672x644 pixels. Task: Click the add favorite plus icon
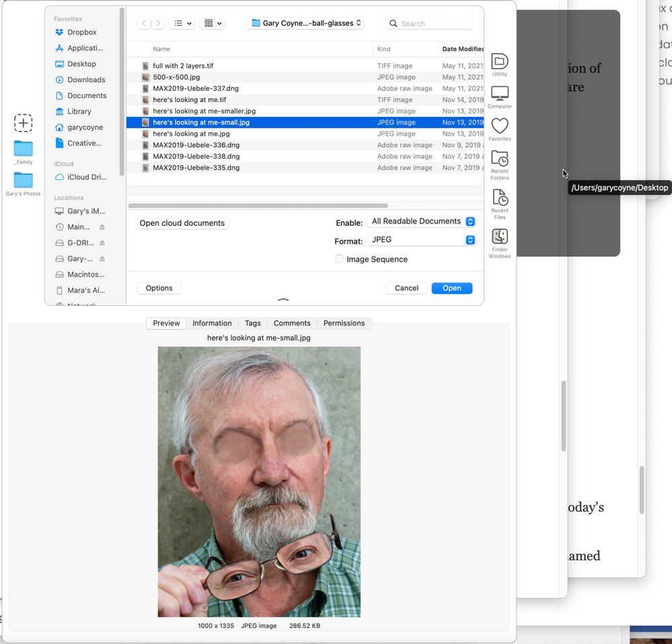(23, 123)
